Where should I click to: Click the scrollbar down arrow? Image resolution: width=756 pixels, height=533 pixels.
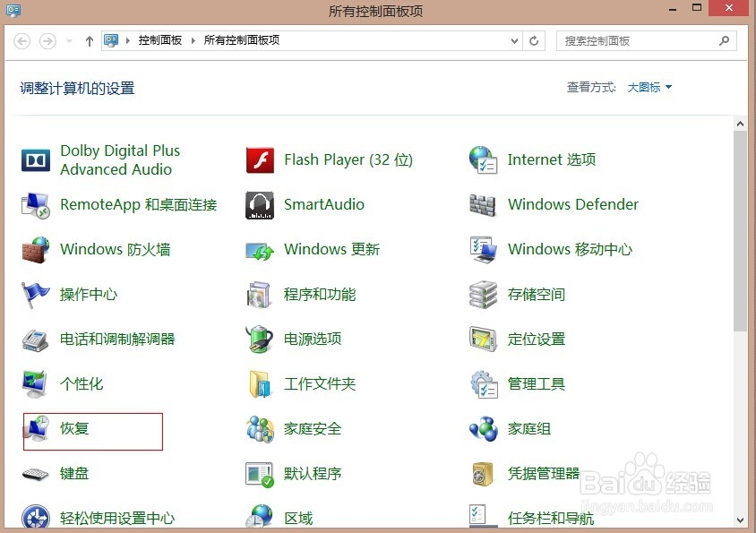[x=740, y=520]
